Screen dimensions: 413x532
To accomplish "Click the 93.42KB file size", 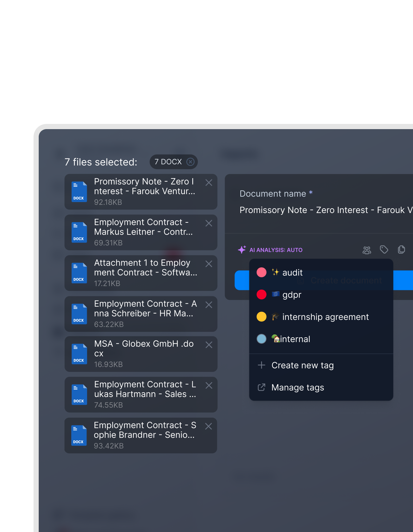I will pyautogui.click(x=109, y=446).
